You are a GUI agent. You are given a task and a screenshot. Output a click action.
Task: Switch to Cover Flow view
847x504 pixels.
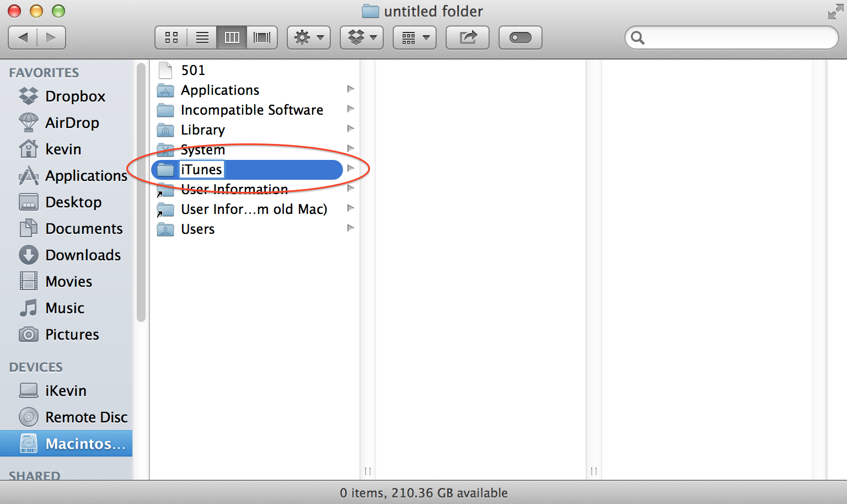[x=262, y=37]
